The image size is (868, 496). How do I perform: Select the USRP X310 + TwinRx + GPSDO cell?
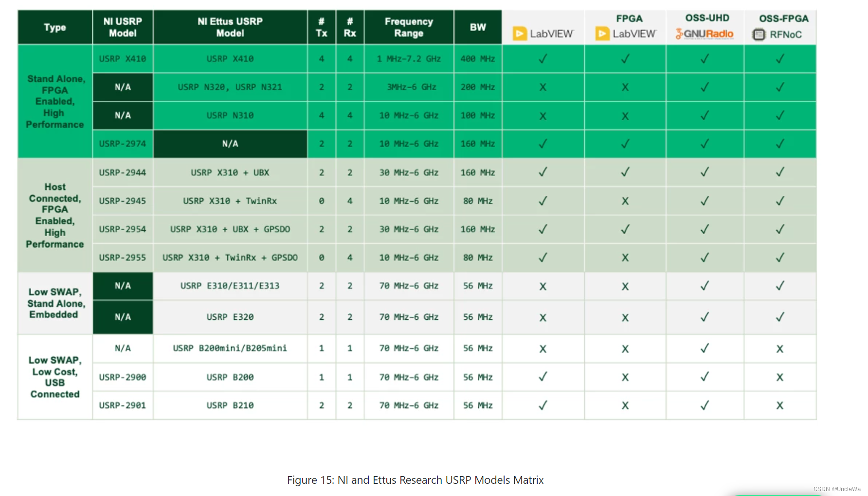coord(230,257)
